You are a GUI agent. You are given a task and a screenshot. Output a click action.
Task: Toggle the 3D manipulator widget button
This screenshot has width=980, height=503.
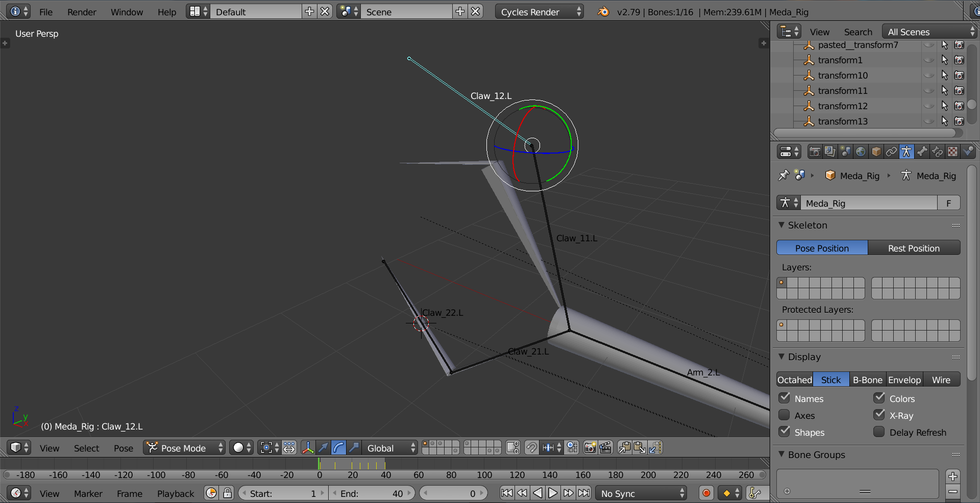pyautogui.click(x=308, y=448)
